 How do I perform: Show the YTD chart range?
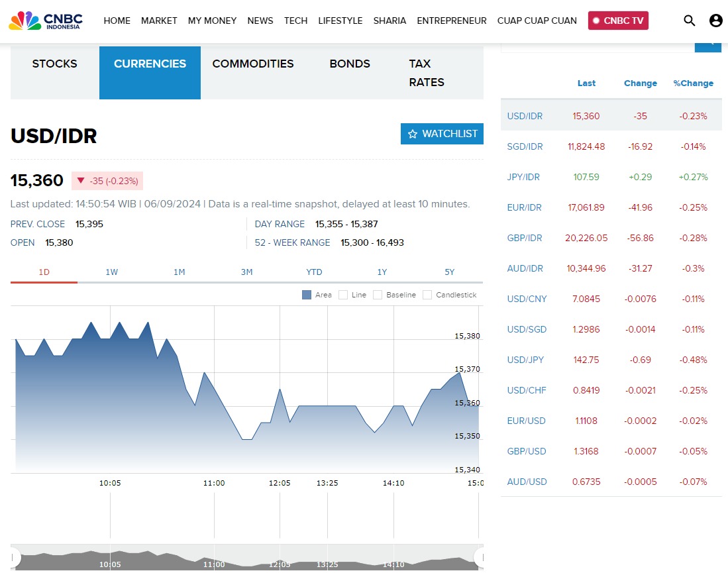[314, 272]
